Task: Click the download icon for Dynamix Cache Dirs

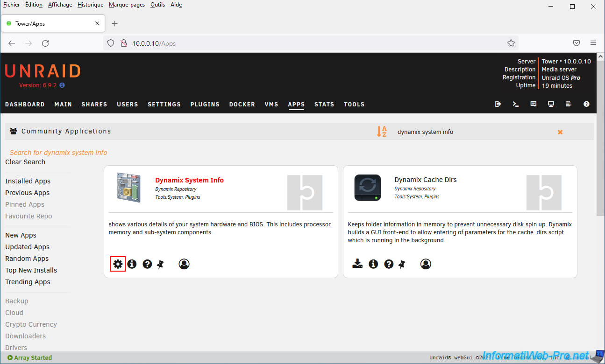Action: [357, 264]
